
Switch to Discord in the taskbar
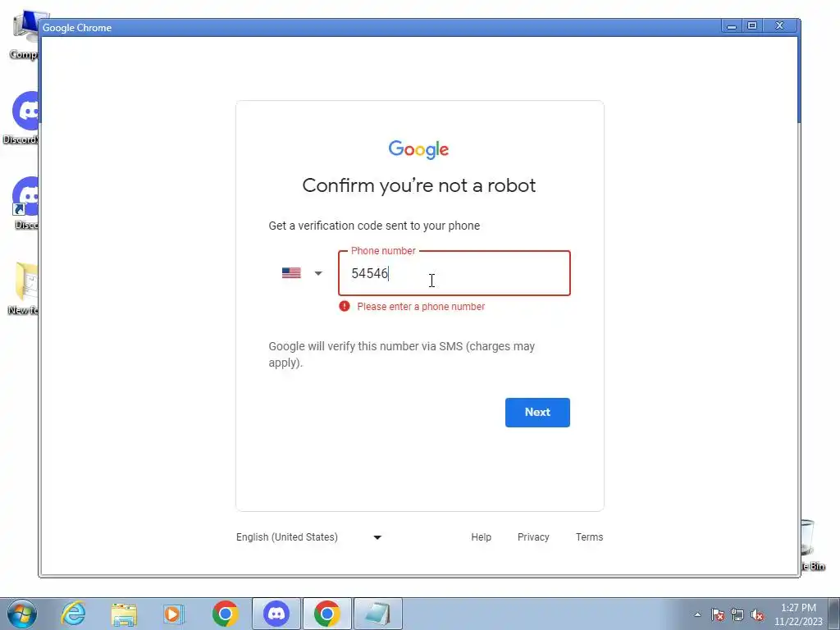pos(276,614)
